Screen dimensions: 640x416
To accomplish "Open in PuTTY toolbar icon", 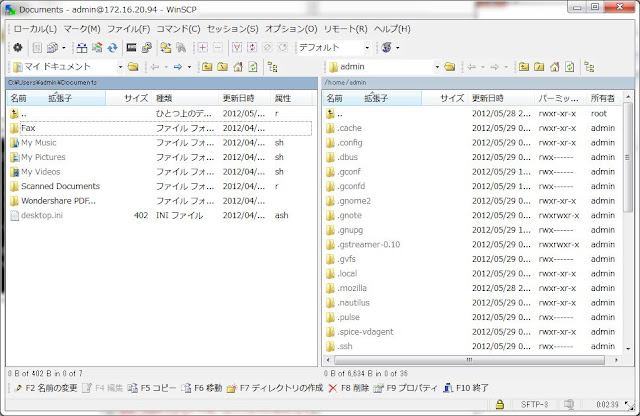I will [x=147, y=48].
